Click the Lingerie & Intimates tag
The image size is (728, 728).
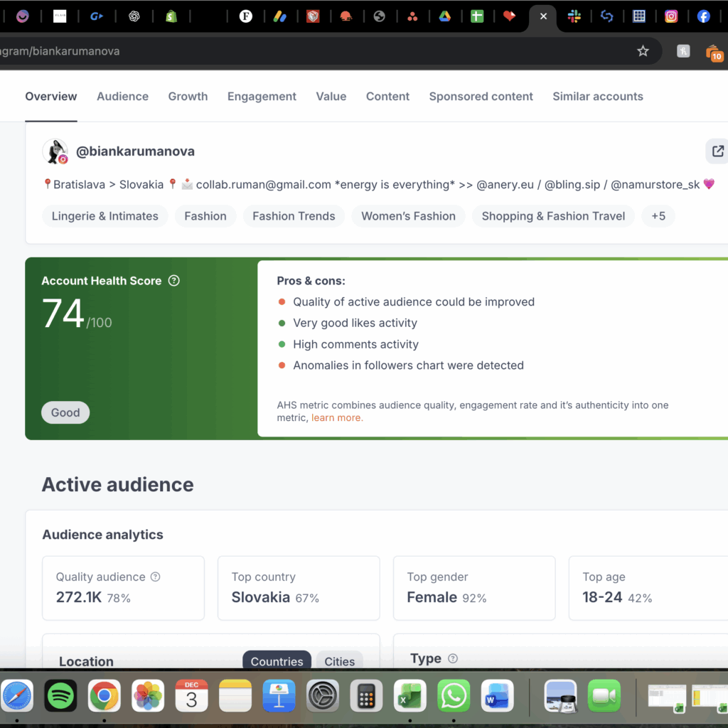[105, 216]
